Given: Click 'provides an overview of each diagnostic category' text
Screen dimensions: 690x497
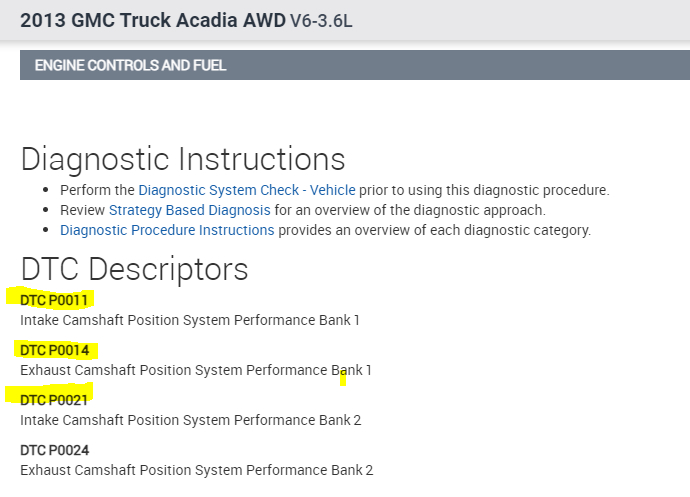Looking at the screenshot, I should pyautogui.click(x=434, y=230).
